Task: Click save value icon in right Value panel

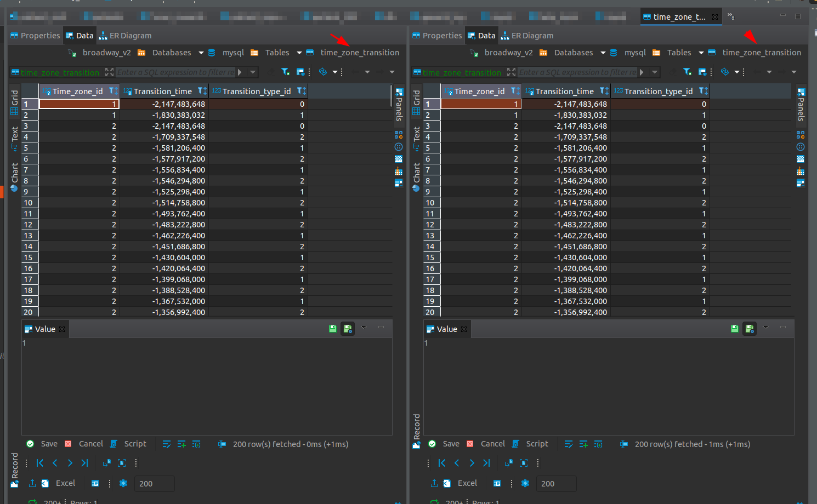Action: tap(735, 329)
